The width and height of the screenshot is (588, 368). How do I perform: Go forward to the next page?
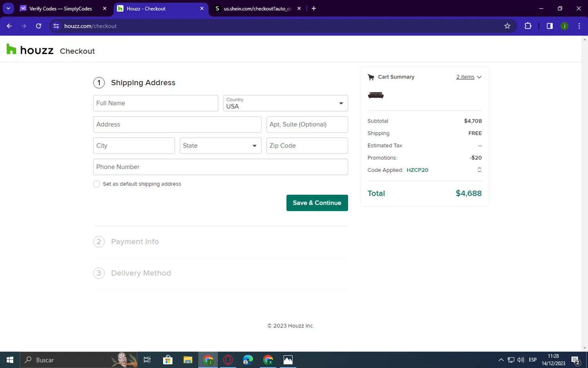[24, 26]
